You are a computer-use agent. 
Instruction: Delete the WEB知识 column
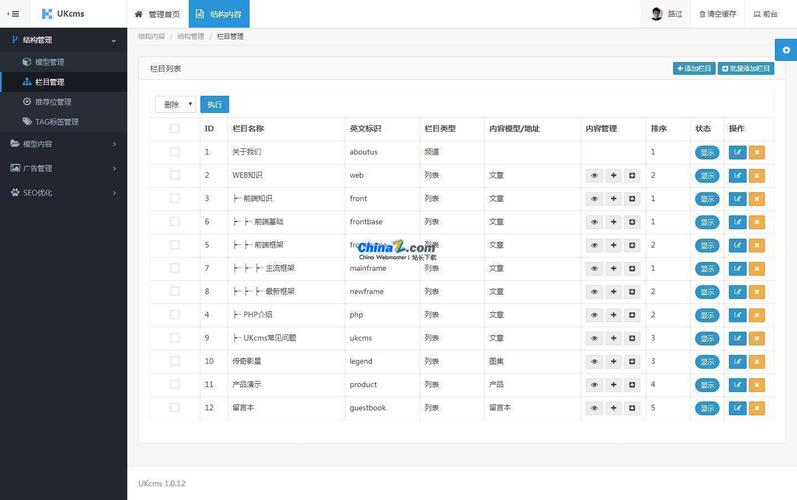point(756,175)
